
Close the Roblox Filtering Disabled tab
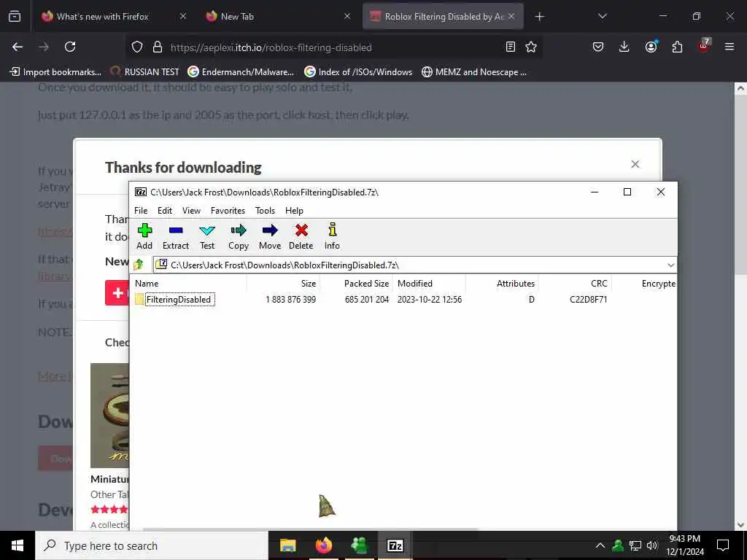point(511,16)
